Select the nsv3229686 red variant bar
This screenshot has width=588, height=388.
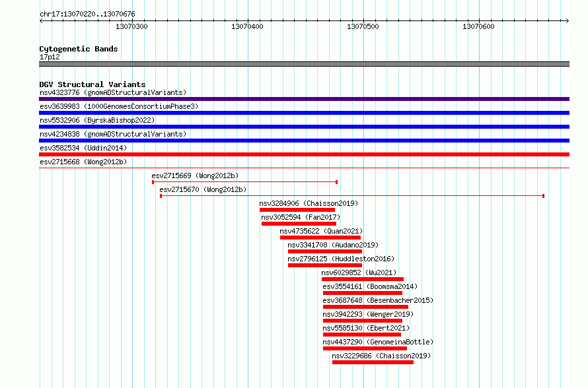373,362
